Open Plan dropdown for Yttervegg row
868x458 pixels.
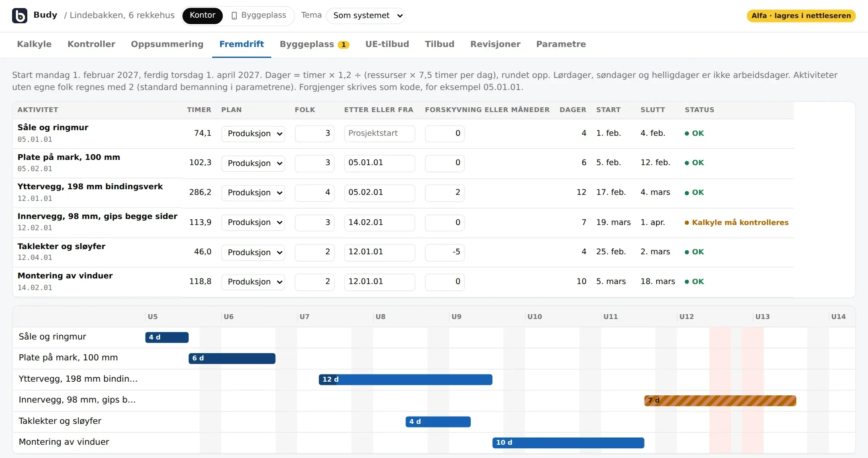[x=253, y=193]
